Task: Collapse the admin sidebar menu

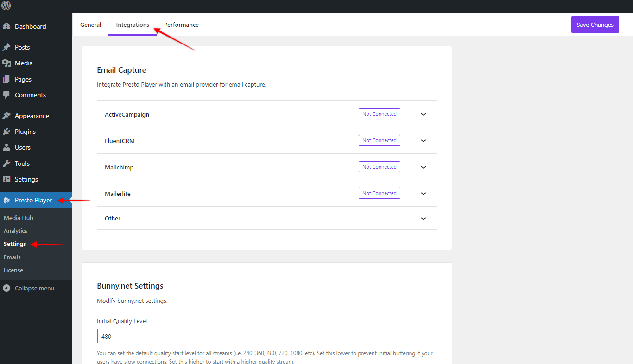Action: pyautogui.click(x=34, y=288)
